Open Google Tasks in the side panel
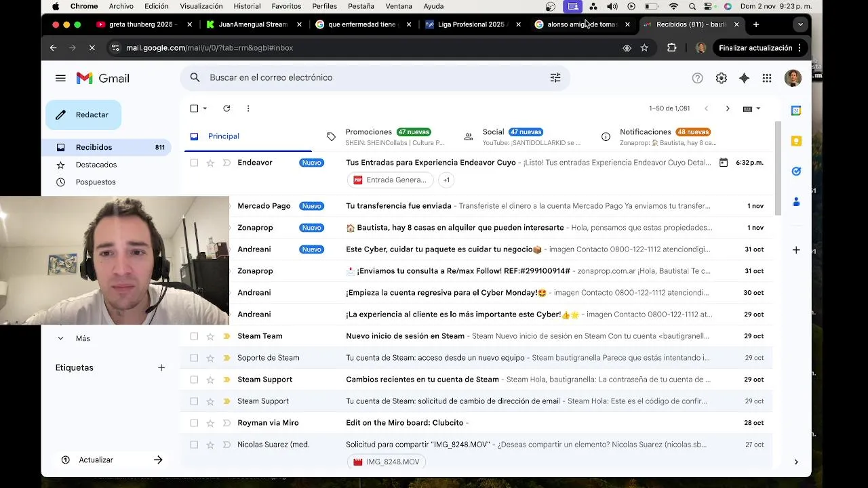This screenshot has height=488, width=868. coord(796,171)
